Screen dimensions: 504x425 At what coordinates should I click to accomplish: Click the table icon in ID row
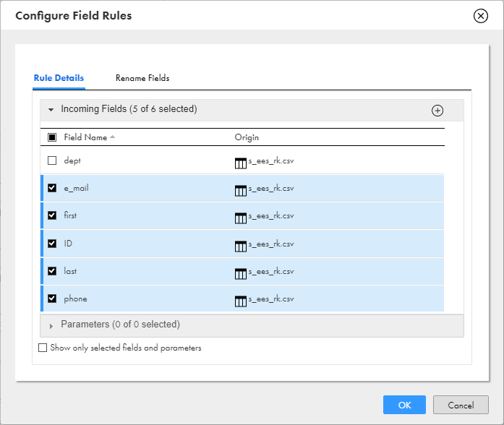point(240,246)
